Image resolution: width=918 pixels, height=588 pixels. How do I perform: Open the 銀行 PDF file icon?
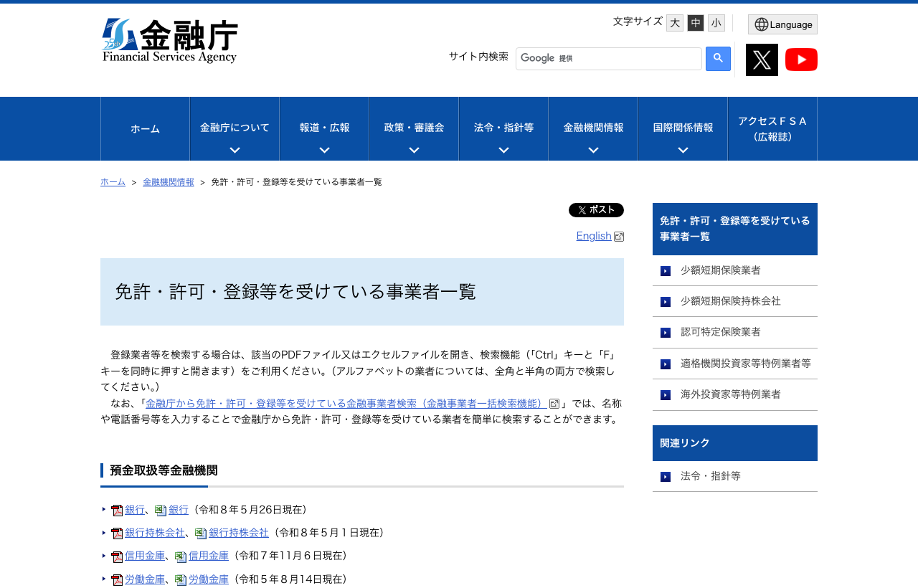tap(117, 511)
